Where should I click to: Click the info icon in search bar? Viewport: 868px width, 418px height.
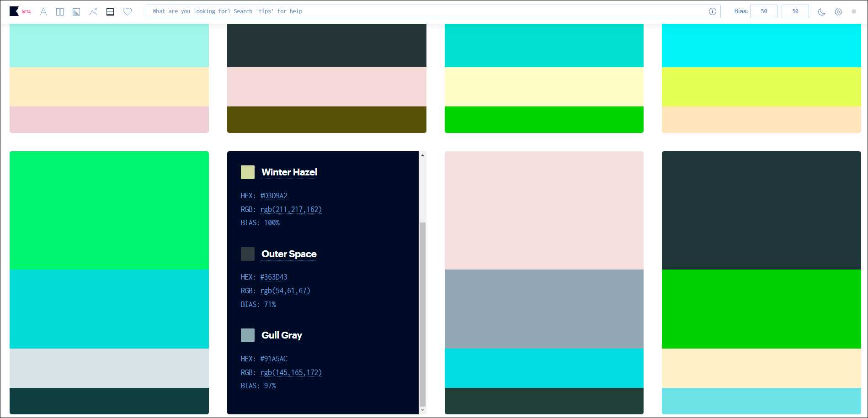712,11
